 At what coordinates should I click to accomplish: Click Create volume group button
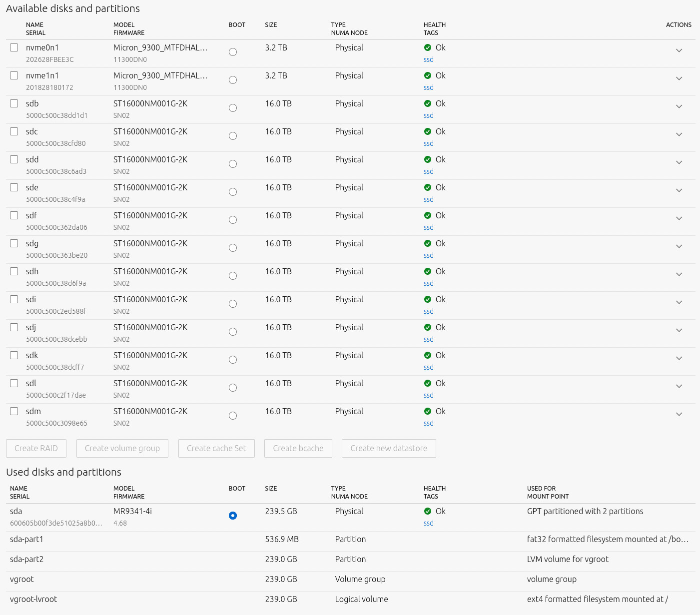[122, 449]
